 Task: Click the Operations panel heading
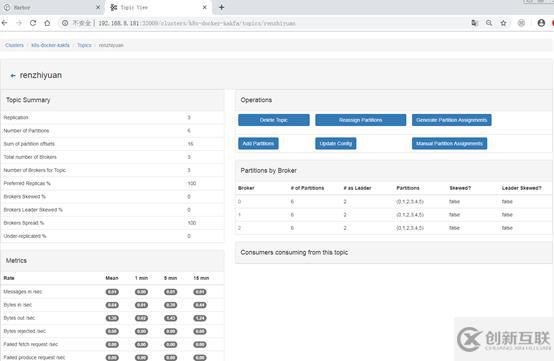click(256, 100)
